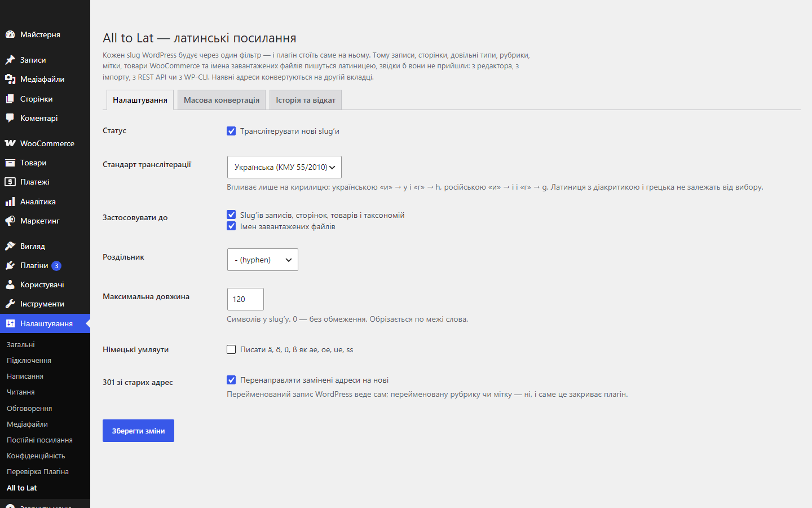The height and width of the screenshot is (508, 812).
Task: Toggle Slug'ів записів, сторінок, товарів checkbox
Action: 231,214
